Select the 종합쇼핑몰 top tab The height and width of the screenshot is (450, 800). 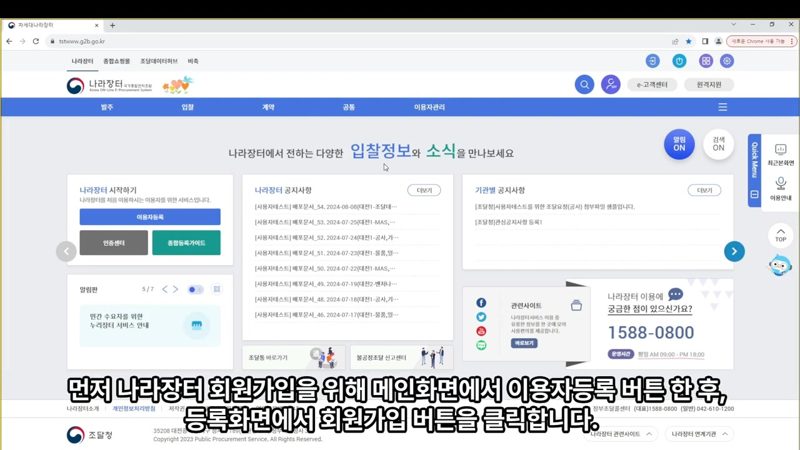coord(116,61)
